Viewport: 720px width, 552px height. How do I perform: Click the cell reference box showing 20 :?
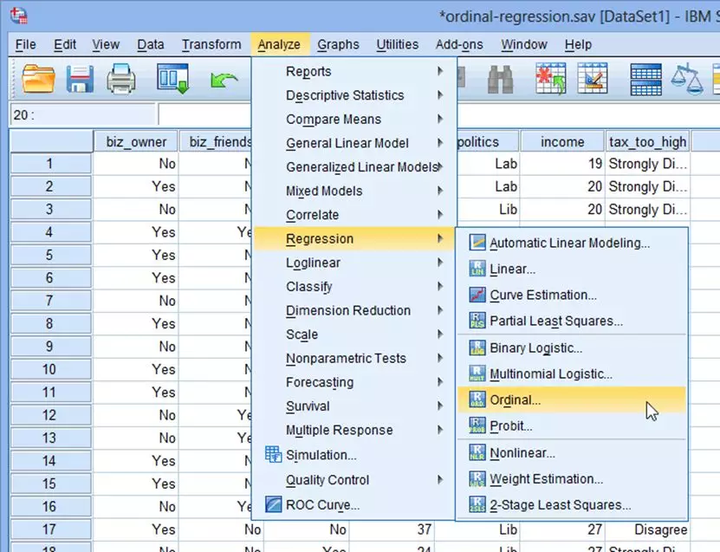(x=83, y=114)
